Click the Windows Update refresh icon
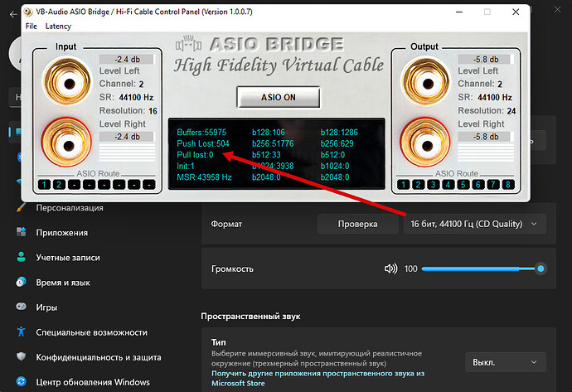 click(22, 381)
